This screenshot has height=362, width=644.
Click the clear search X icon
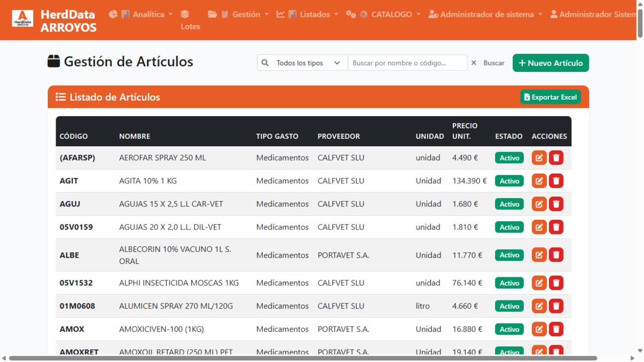(474, 63)
